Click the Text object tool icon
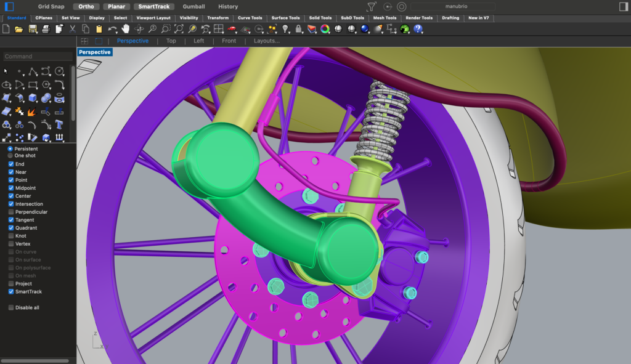Screen dimensions: 631x364 [x=60, y=125]
